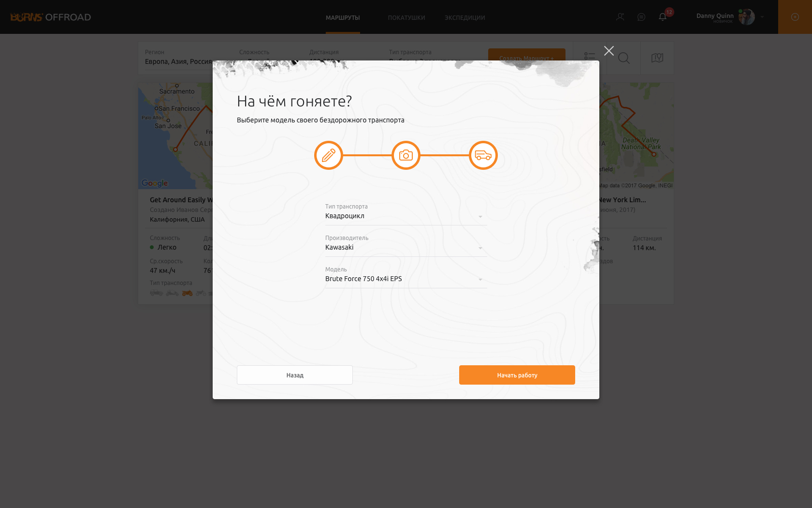Open the chat messages icon
812x508 pixels.
tap(641, 17)
